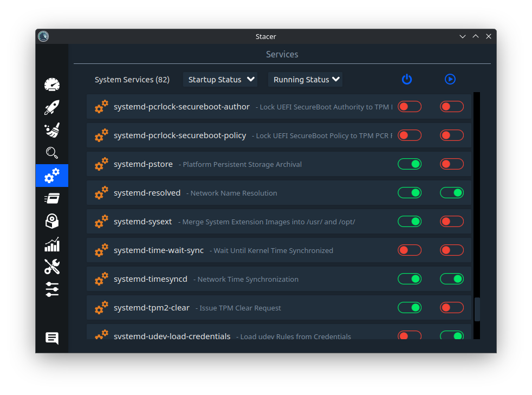The height and width of the screenshot is (395, 532).
Task: Start running toggle for systemd-tpm2-clear
Action: [452, 308]
